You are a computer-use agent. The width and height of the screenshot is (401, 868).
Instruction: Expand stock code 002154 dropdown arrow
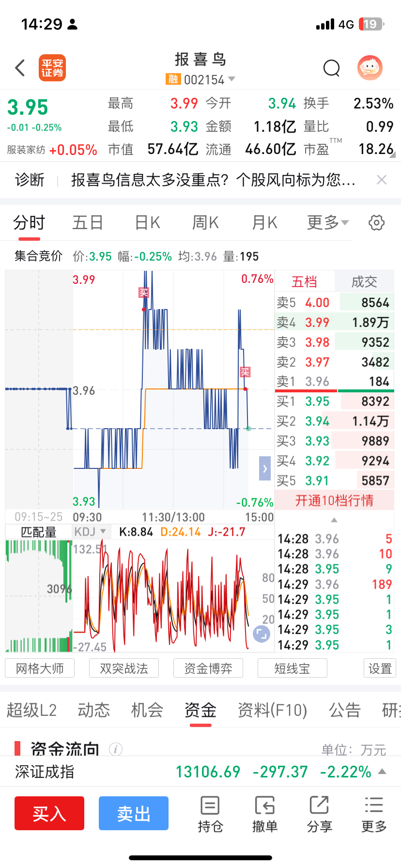(x=231, y=79)
